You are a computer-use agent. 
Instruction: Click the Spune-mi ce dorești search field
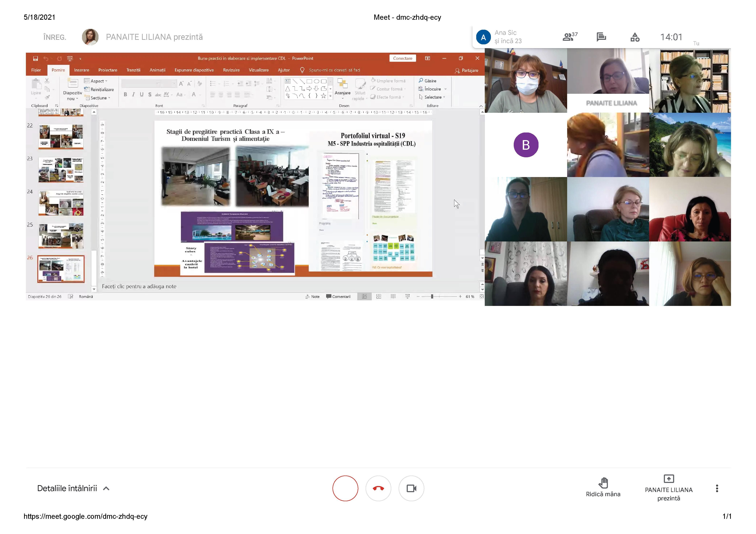pos(334,70)
